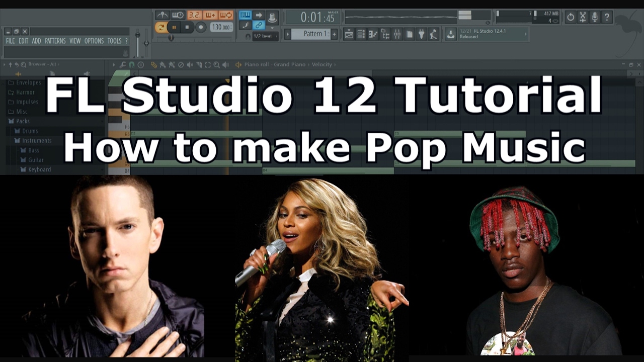Click the download news icon
644x362 pixels.
coord(450,34)
